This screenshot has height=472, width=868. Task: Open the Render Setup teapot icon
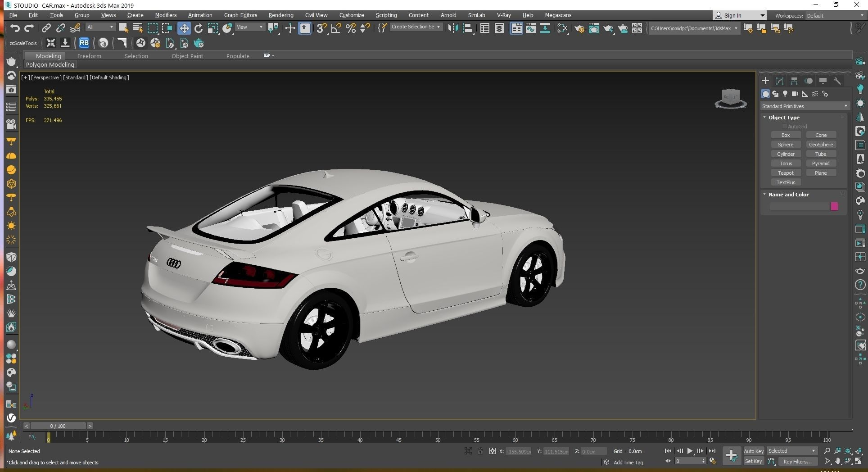[579, 28]
